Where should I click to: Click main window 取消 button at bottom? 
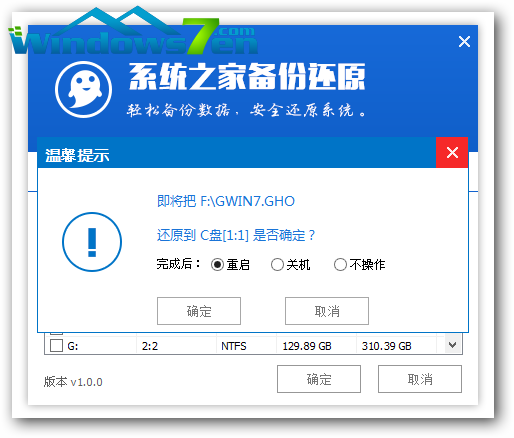coord(420,379)
